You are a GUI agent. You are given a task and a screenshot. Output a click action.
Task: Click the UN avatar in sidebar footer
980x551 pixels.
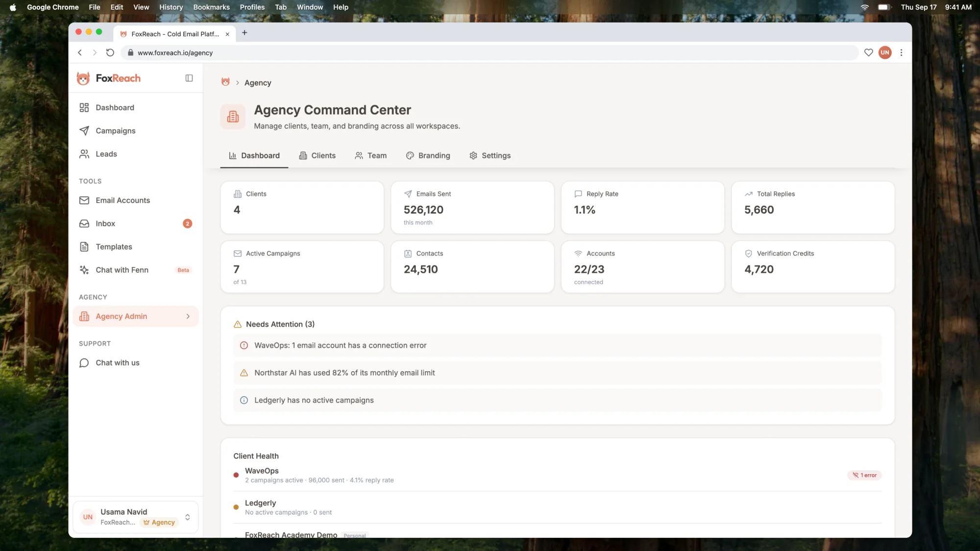click(88, 517)
